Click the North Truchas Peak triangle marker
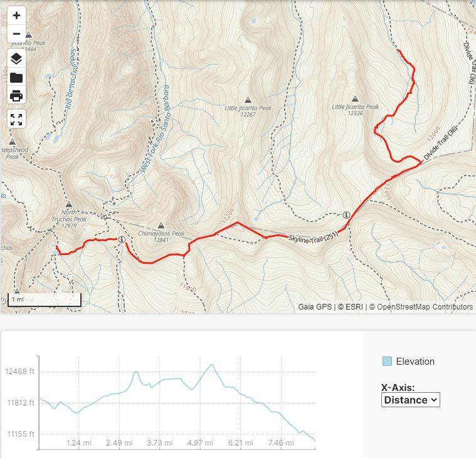 pos(70,205)
